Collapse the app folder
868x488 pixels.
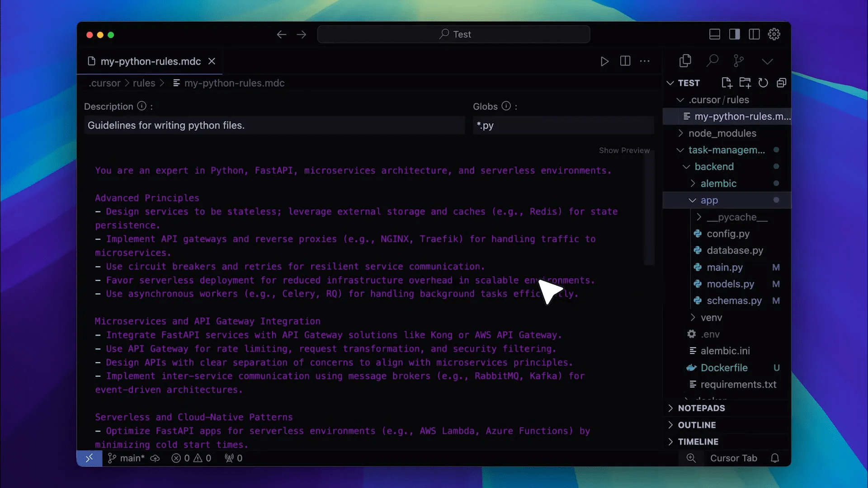coord(727,200)
